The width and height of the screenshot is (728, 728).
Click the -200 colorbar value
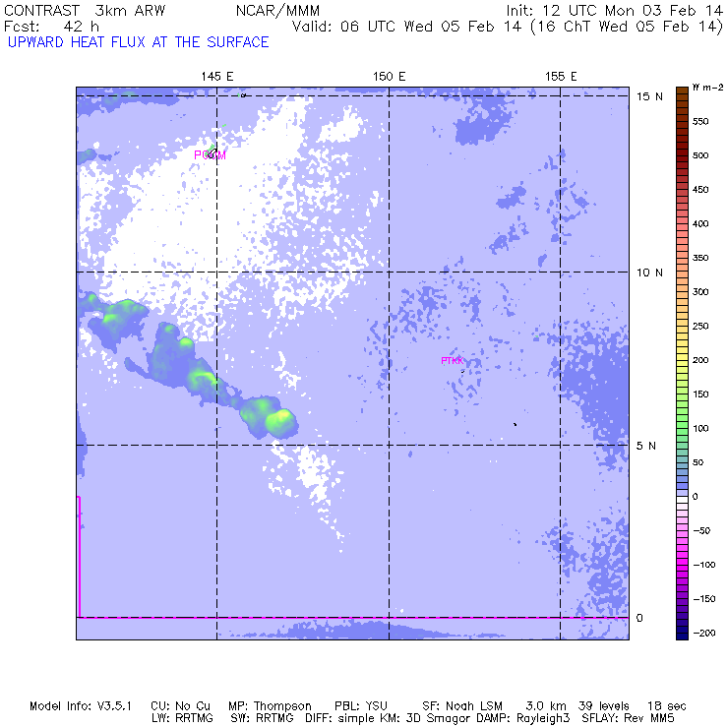point(703,634)
